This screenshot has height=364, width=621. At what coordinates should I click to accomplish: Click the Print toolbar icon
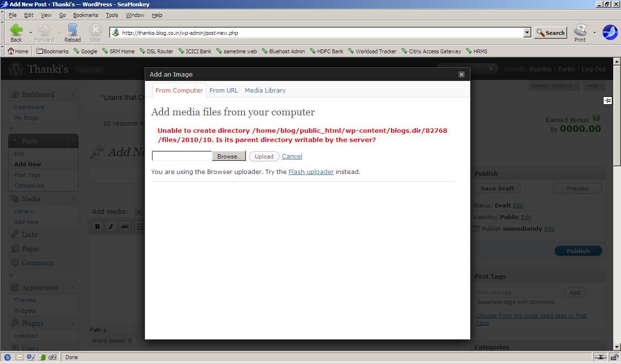(580, 31)
